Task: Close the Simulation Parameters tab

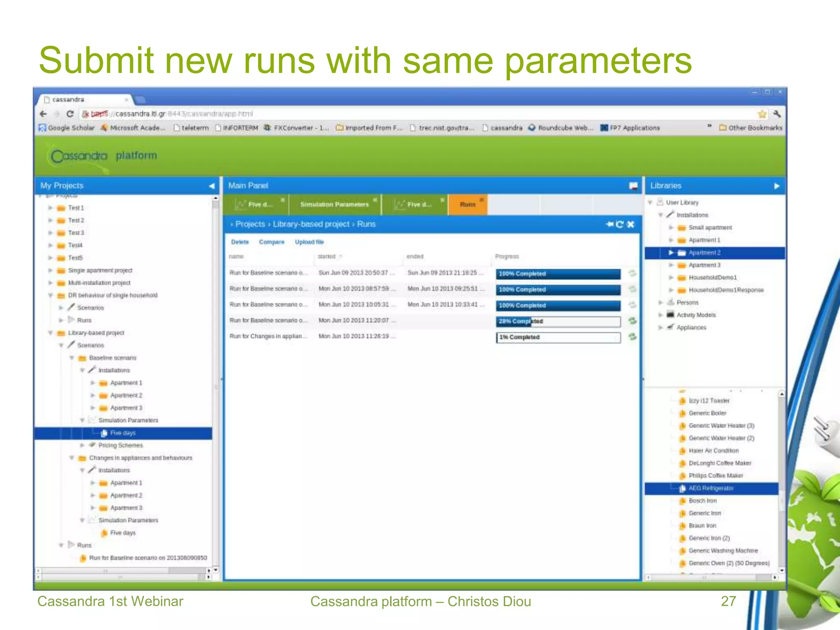Action: (x=375, y=200)
